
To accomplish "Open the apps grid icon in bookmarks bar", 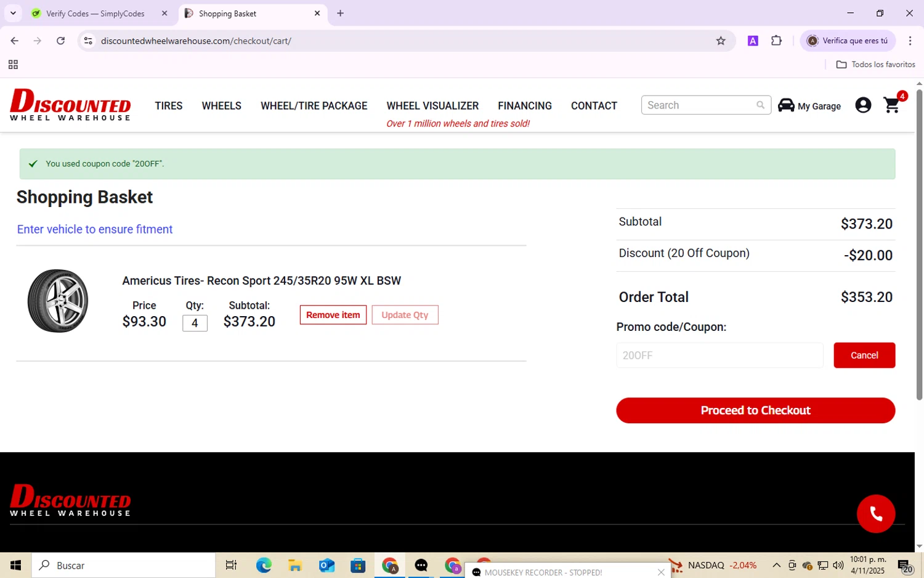I will (13, 65).
